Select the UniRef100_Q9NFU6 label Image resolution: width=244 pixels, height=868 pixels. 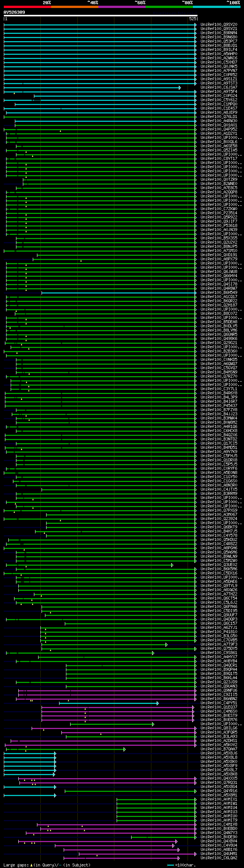(x=219, y=690)
